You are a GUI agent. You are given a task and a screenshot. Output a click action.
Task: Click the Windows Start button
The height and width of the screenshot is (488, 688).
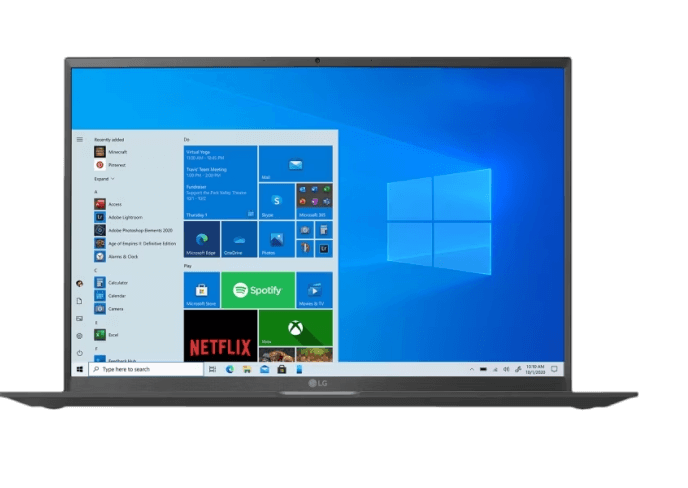79,369
